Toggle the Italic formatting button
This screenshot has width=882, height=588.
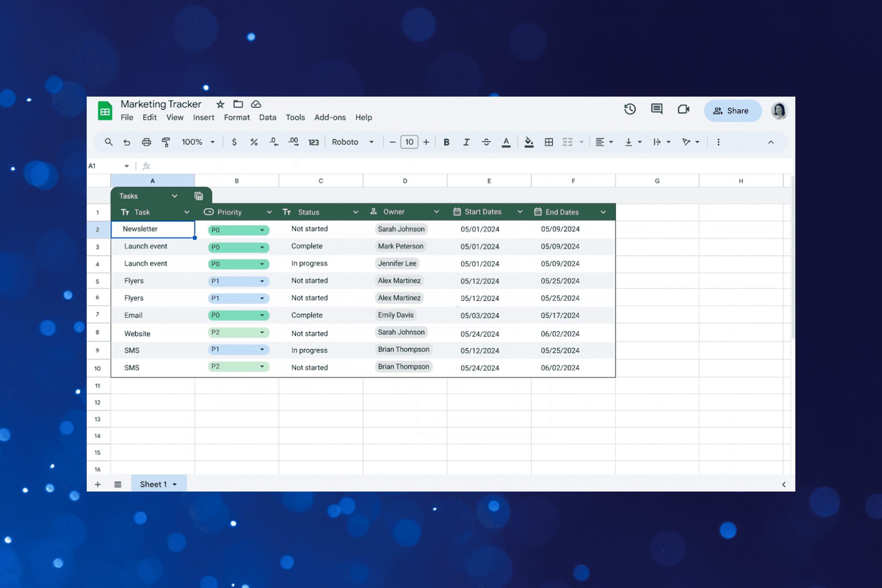[x=465, y=142]
